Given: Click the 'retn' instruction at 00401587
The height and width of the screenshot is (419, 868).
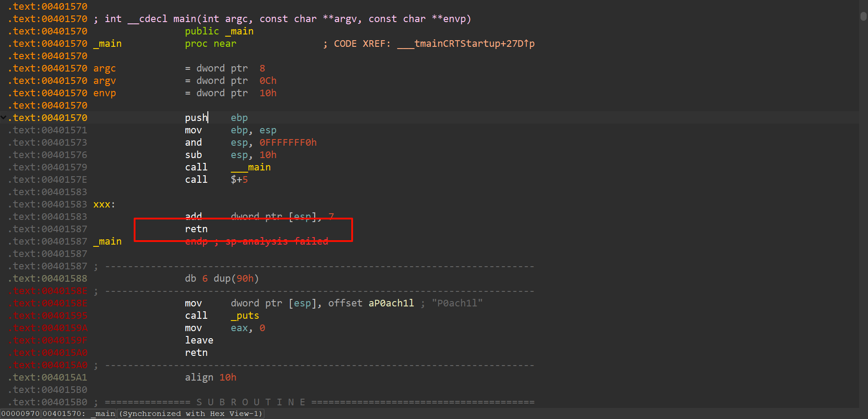Looking at the screenshot, I should click(196, 229).
